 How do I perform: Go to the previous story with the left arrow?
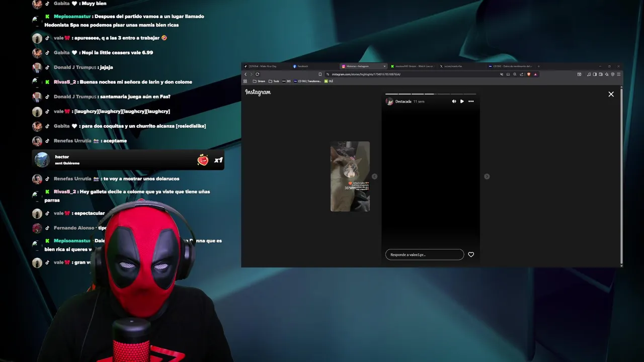(x=374, y=176)
